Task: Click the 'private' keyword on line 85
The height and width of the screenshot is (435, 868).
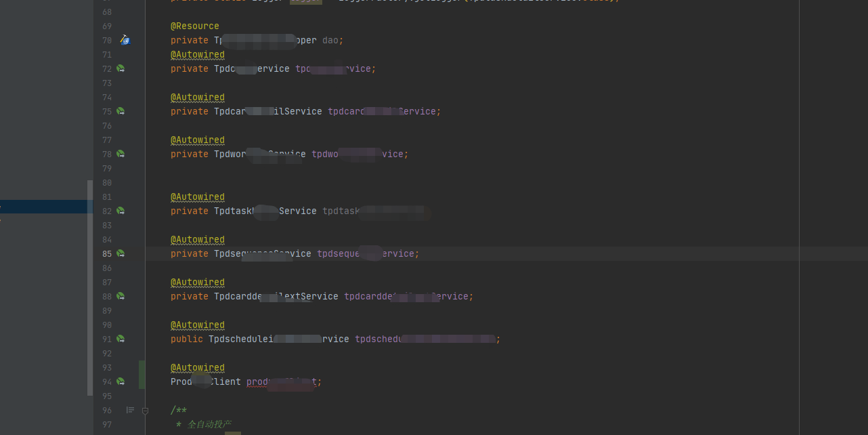Action: (190, 254)
